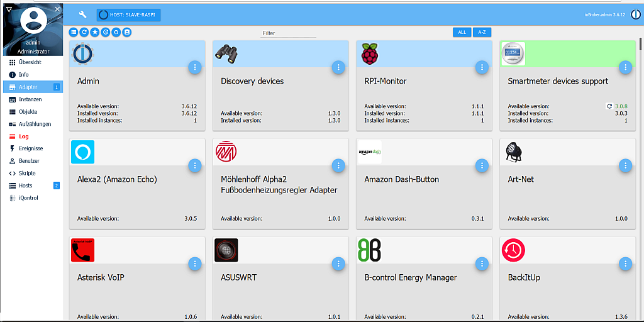Click the Admin adapter gear logo
This screenshot has width=644, height=322.
(x=83, y=54)
